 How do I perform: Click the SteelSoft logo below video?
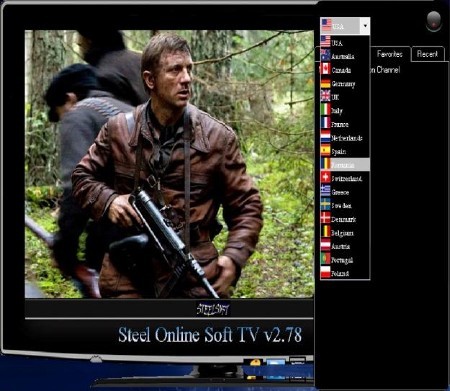click(213, 309)
